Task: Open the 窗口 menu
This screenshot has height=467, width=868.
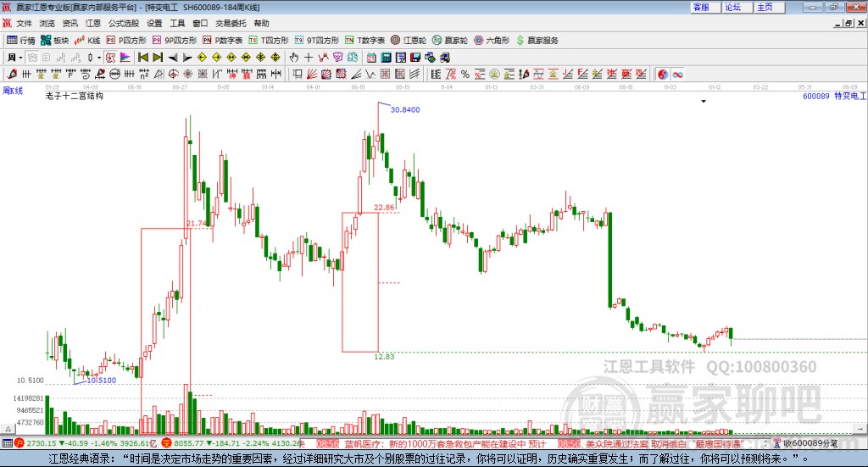Action: click(x=200, y=23)
